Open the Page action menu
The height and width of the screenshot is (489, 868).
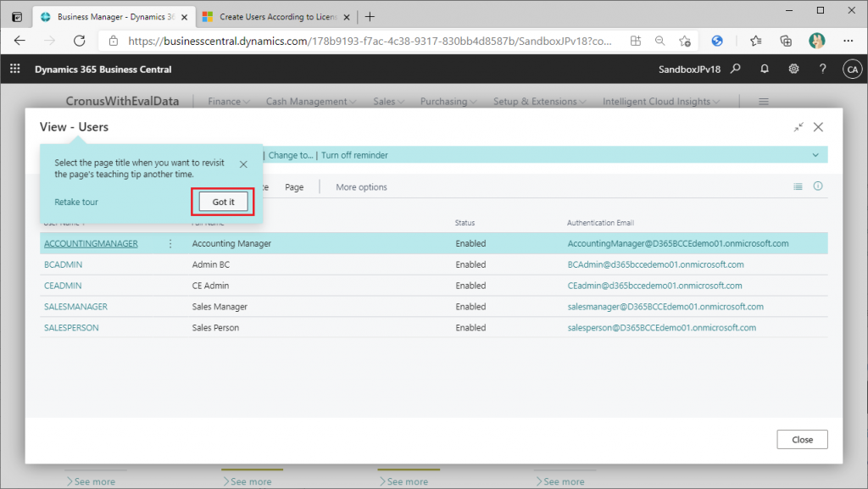[x=294, y=187]
